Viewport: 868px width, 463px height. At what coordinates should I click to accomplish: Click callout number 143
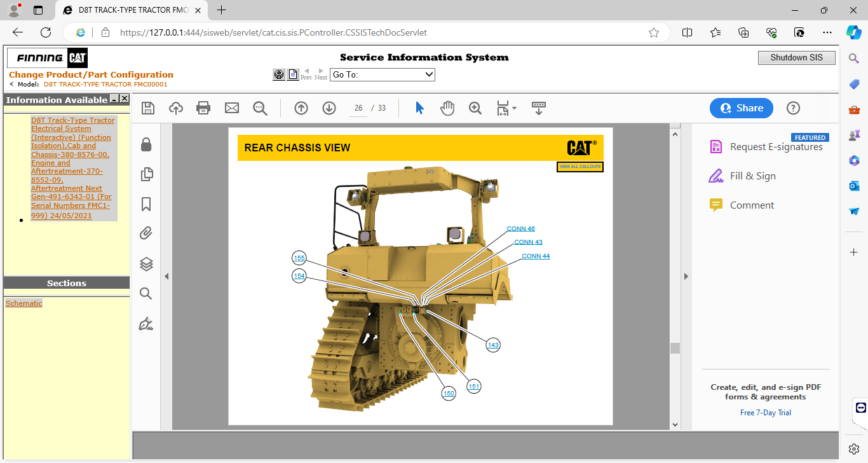tap(493, 345)
